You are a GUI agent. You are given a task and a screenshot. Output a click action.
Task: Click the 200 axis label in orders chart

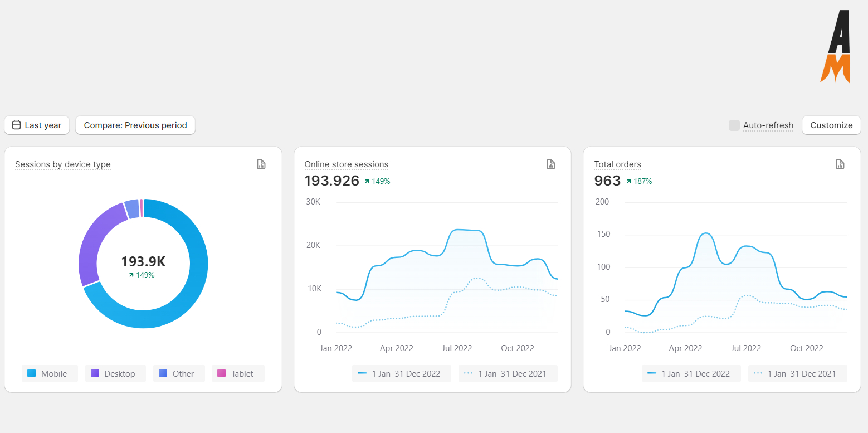[603, 202]
